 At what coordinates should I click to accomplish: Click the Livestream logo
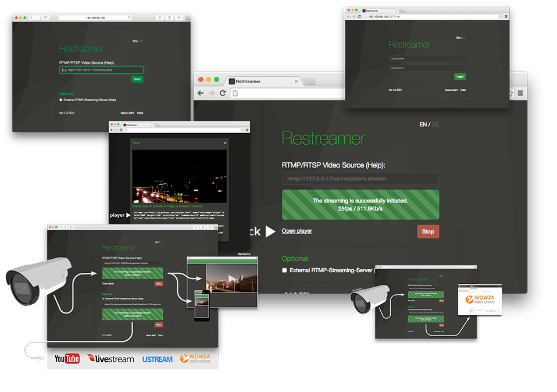tap(110, 359)
